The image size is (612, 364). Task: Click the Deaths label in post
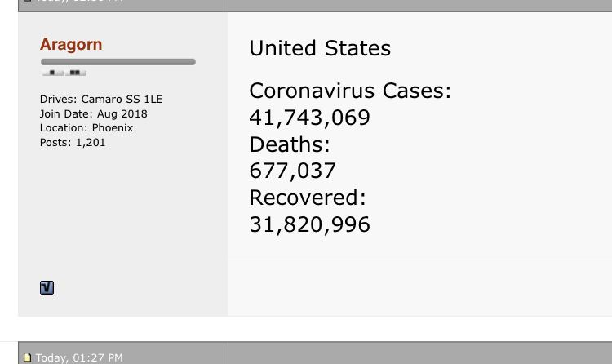tap(289, 144)
